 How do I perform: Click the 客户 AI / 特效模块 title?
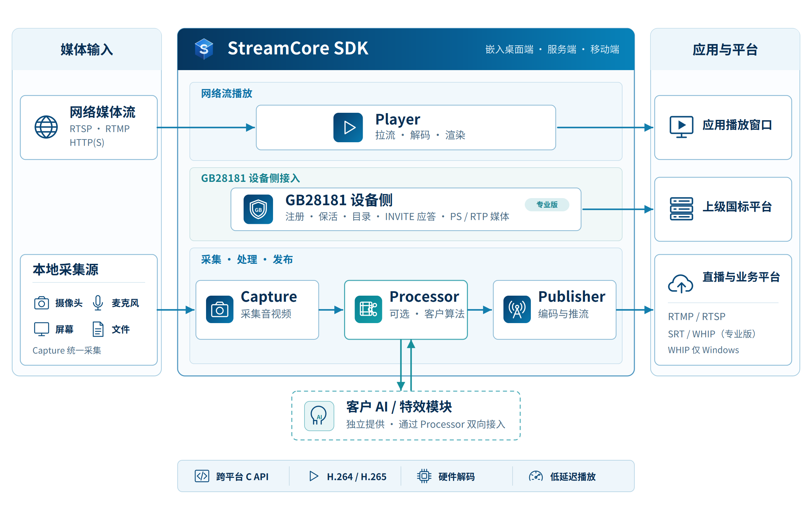[399, 407]
